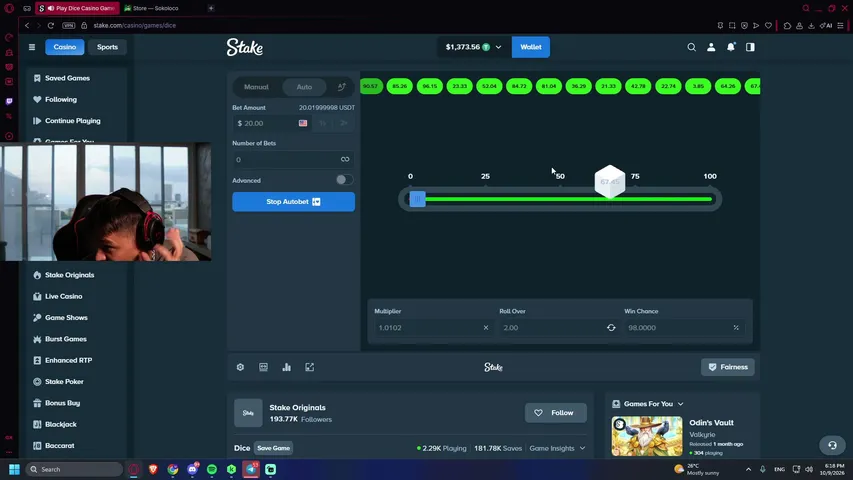This screenshot has height=480, width=853.
Task: Open Burst Games sidebar item
Action: coord(66,339)
